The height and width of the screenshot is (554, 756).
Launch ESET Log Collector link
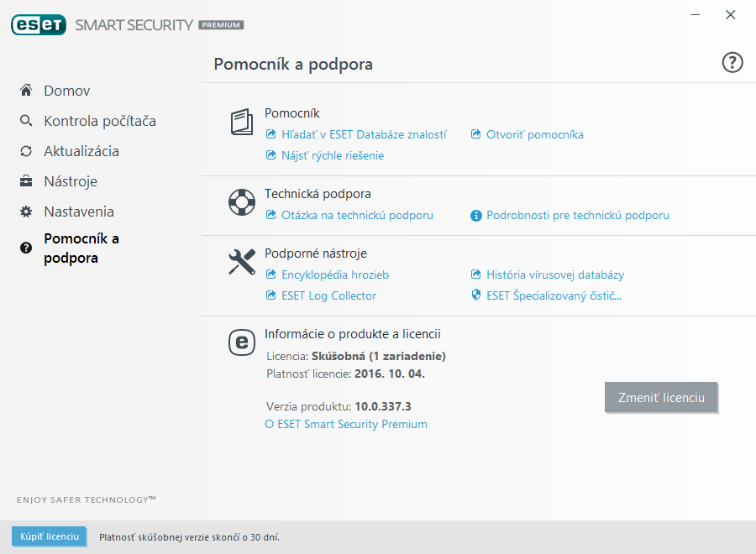pos(328,295)
